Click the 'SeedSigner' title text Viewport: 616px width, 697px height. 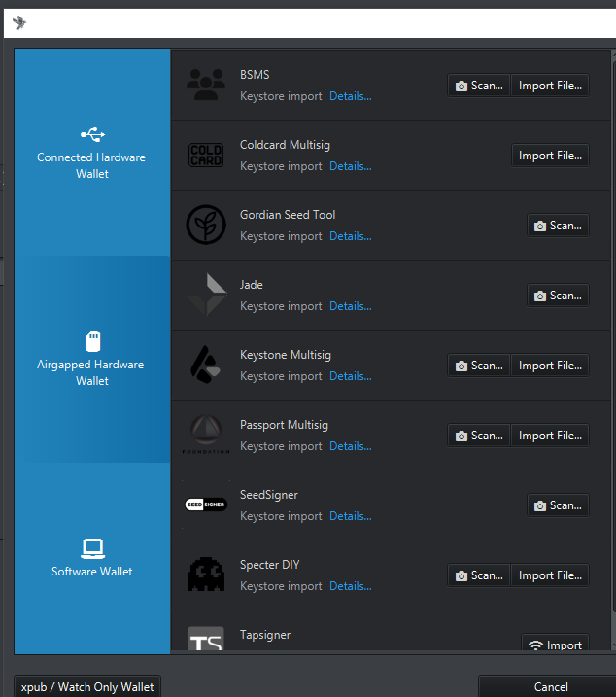pyautogui.click(x=269, y=495)
